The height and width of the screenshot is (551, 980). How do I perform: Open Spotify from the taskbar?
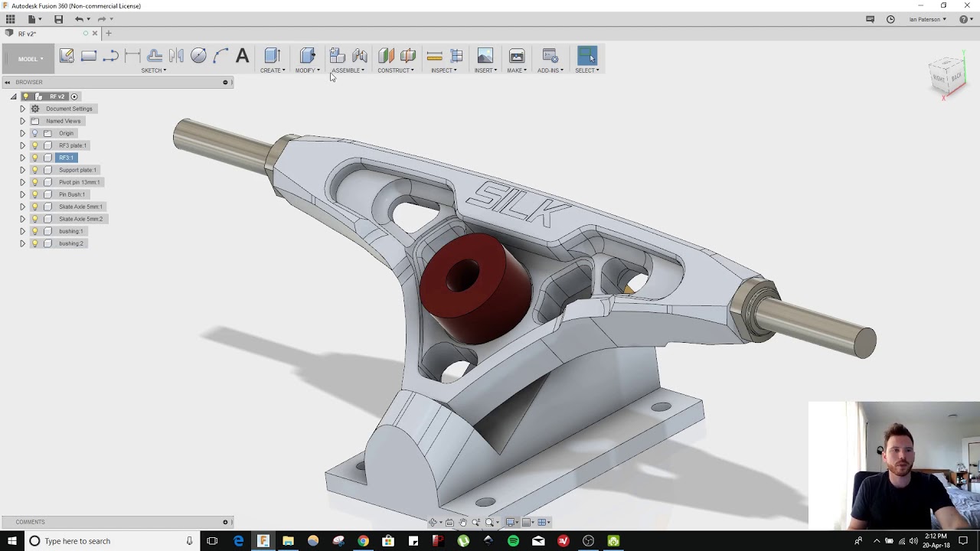513,541
